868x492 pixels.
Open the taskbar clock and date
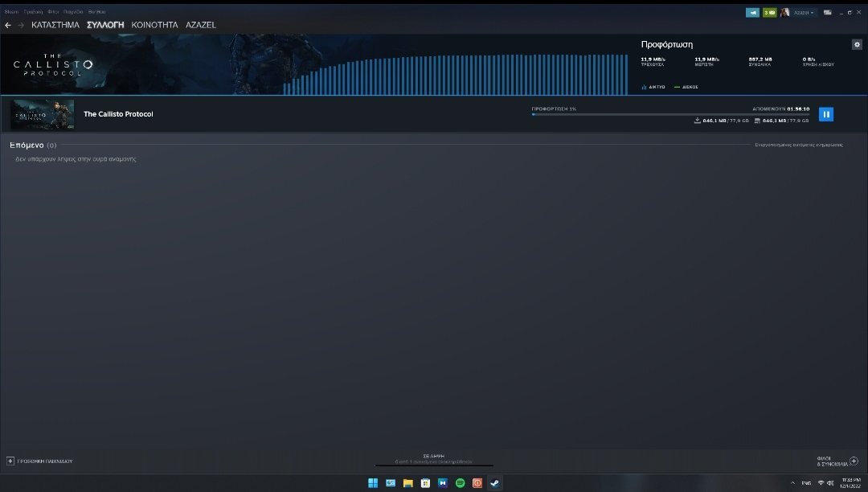[x=850, y=483]
